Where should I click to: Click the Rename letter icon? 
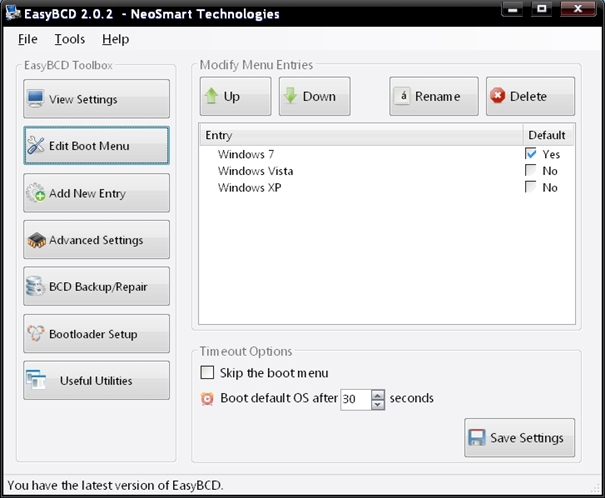pos(402,96)
